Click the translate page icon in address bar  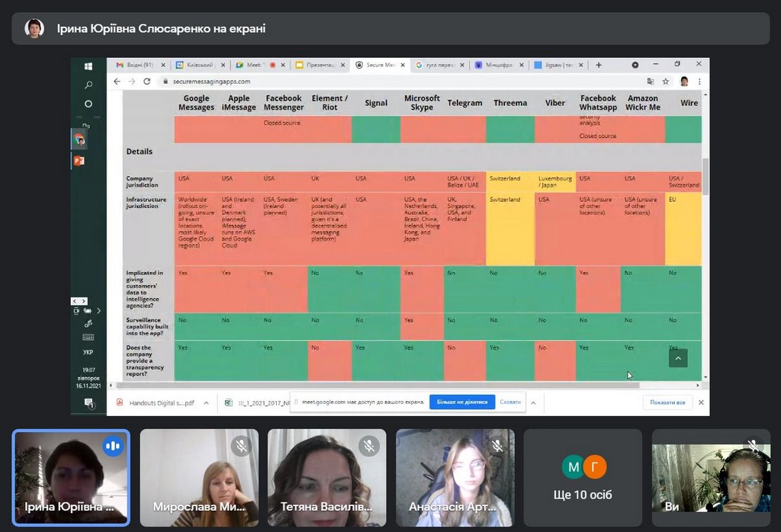651,81
